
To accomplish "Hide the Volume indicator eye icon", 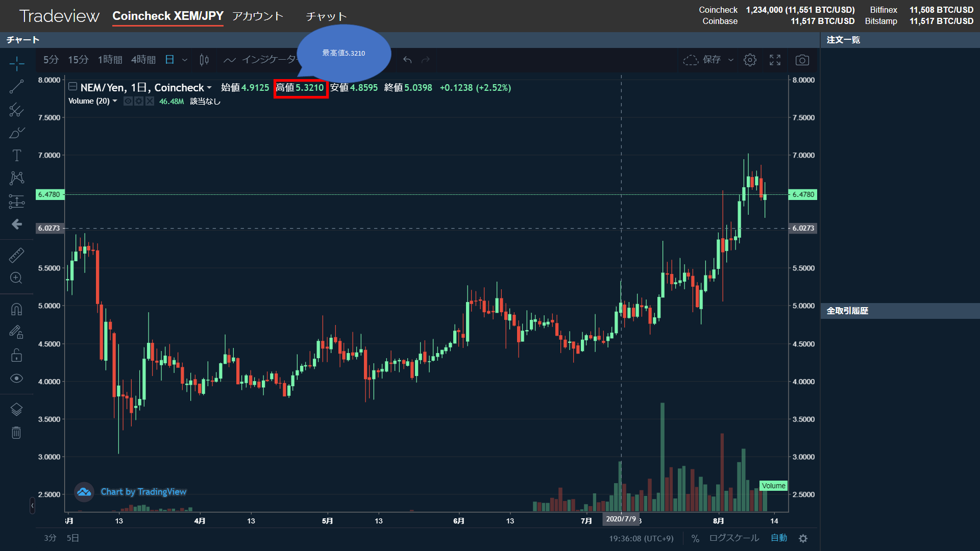I will [x=128, y=101].
